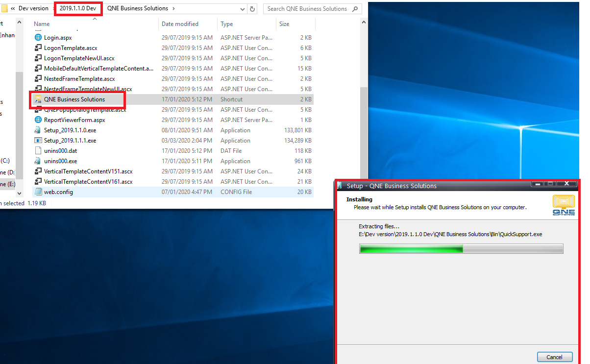Click the "118 KB" size cell
The width and height of the screenshot is (590, 364).
[x=303, y=151]
